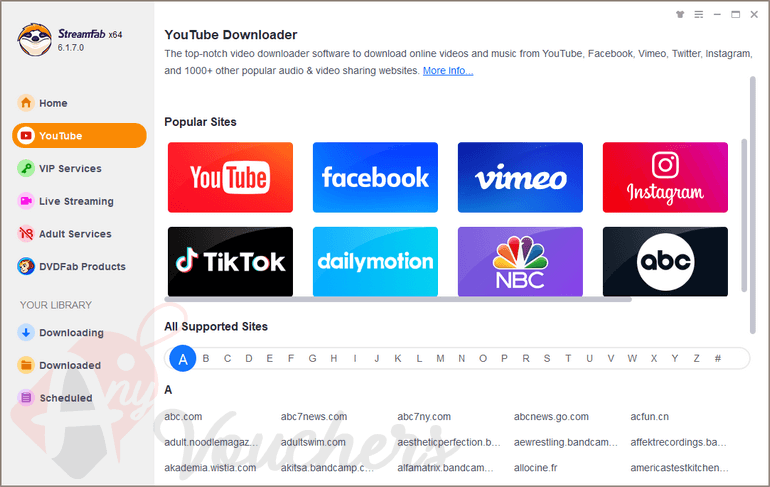Click the Scheduled tasks icon
The height and width of the screenshot is (487, 770).
26,398
